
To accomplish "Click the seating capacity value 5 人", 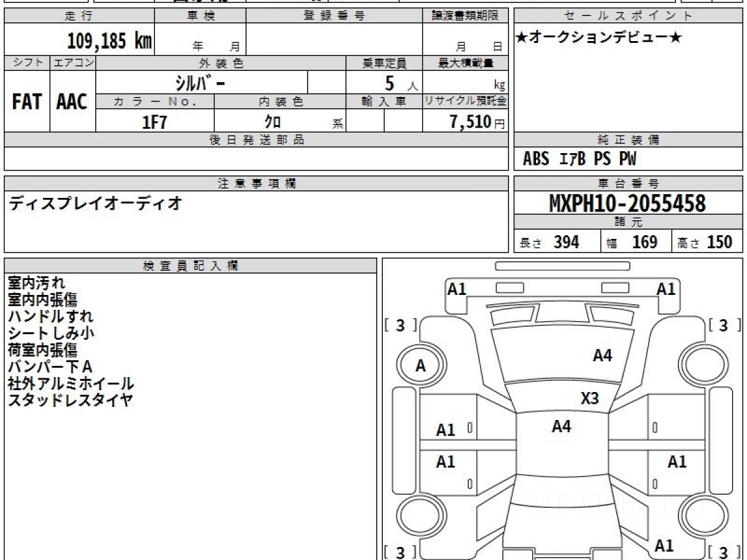I will tap(401, 83).
